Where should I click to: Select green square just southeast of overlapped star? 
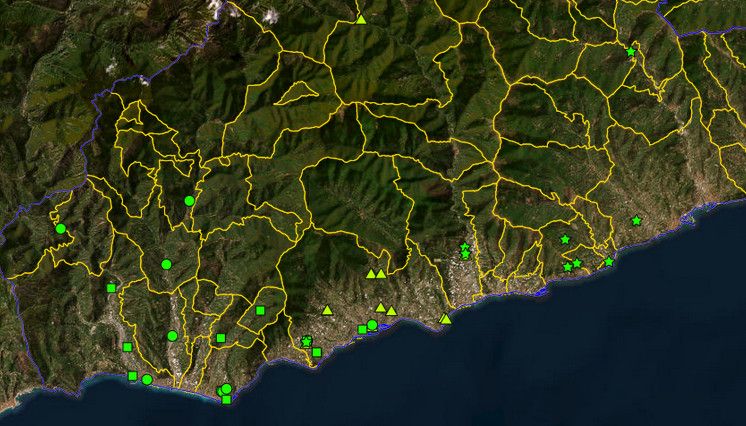[x=317, y=352]
